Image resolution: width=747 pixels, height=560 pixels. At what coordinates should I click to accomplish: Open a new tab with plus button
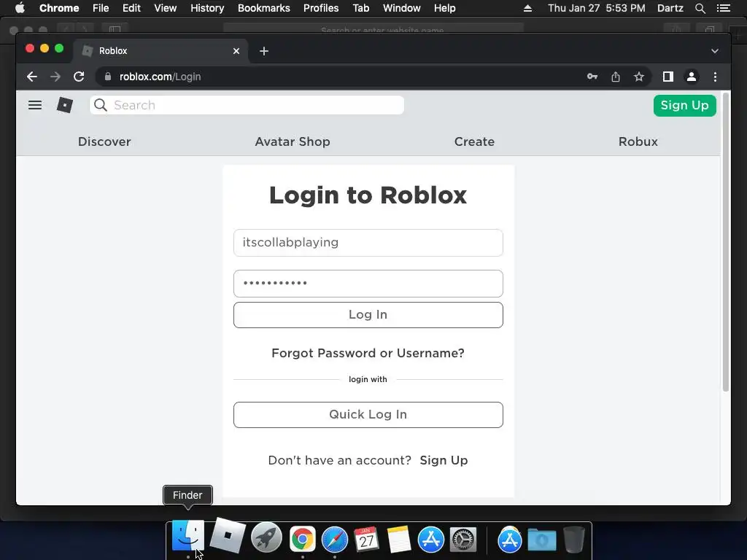pyautogui.click(x=264, y=51)
